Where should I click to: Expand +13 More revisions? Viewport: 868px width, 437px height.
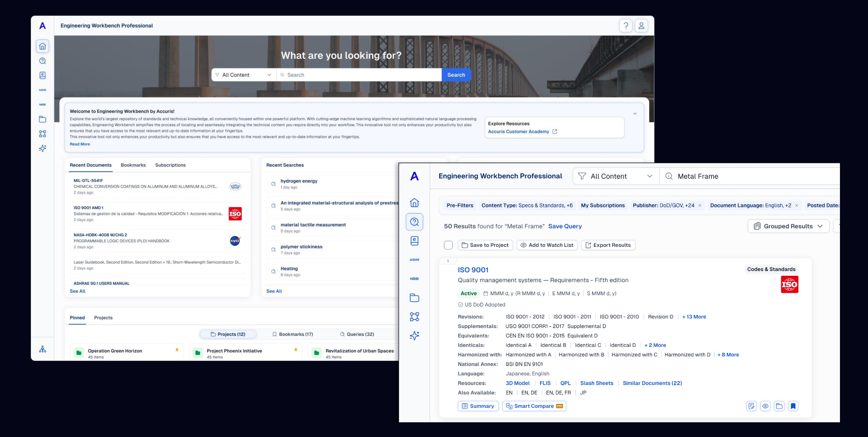694,317
